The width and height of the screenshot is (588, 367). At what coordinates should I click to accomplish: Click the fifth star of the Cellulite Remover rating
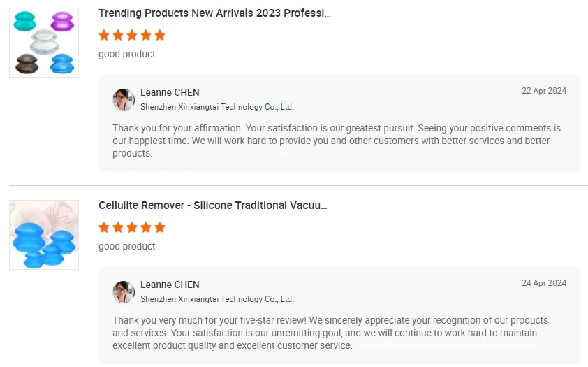[x=160, y=227]
